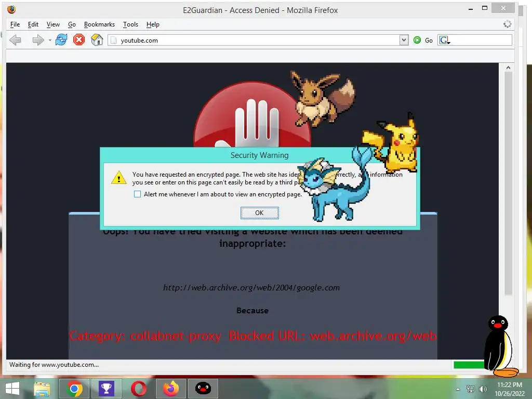Switch to Firefox in the taskbar
The image size is (532, 399).
170,389
